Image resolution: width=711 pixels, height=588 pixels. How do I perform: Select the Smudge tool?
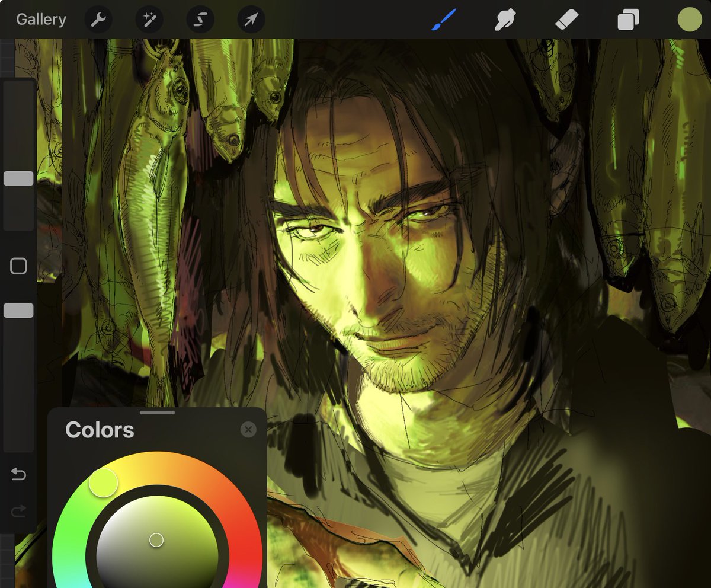click(505, 20)
